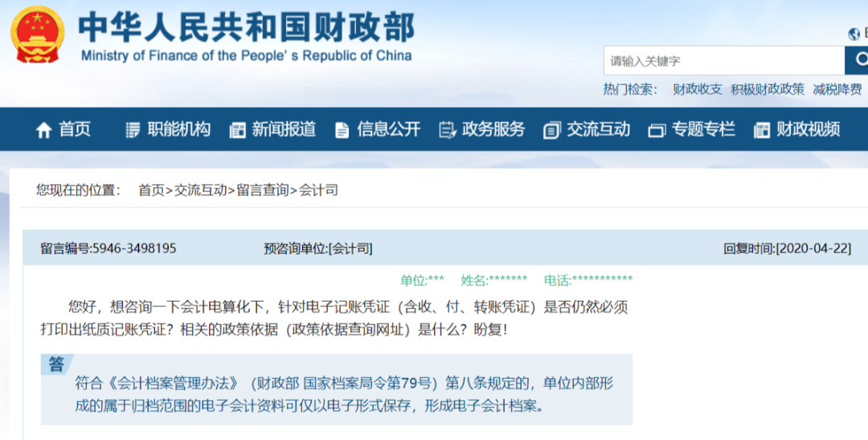Click the document icon beside 信息公开

click(342, 130)
